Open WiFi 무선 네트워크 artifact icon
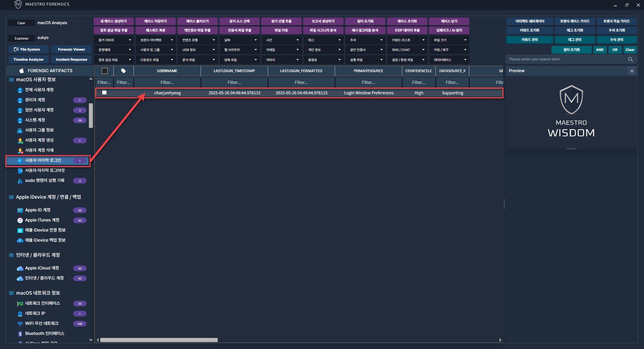This screenshot has width=644, height=349. (x=20, y=323)
